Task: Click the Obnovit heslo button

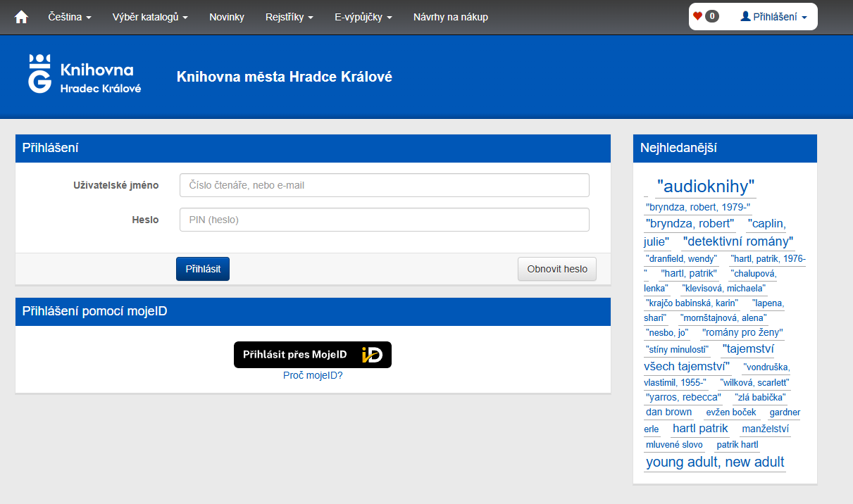Action: pyautogui.click(x=556, y=269)
